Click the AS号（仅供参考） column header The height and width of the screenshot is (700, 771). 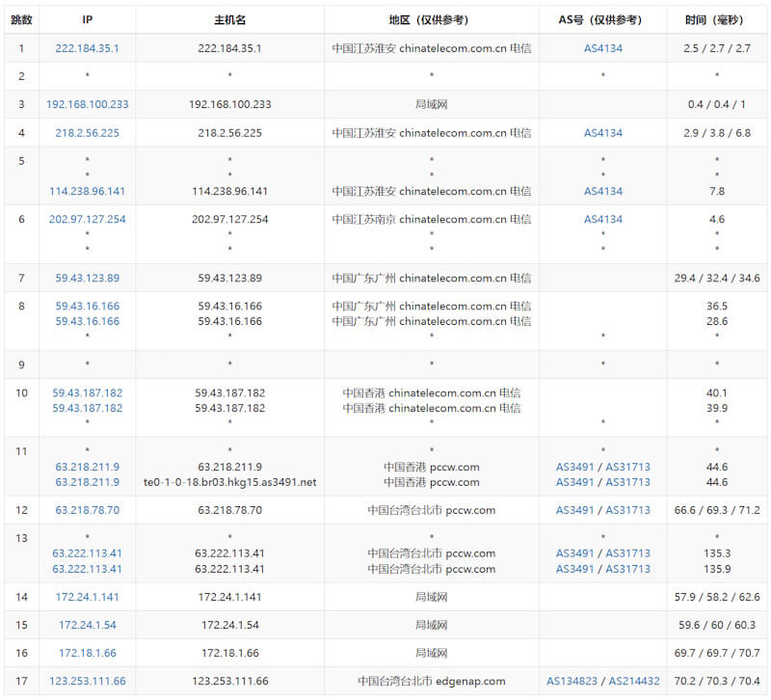tap(603, 19)
